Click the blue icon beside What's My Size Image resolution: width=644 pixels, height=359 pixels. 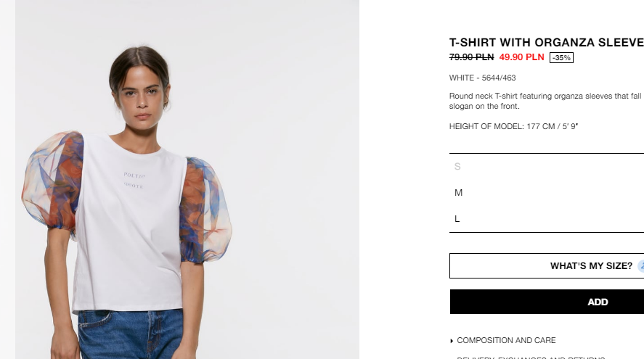(x=641, y=266)
